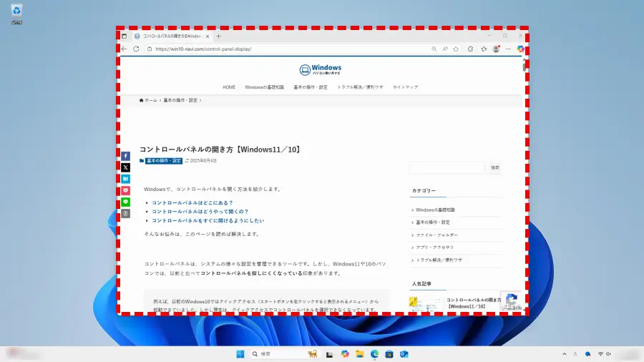Open サイトマップ navigation item

tap(406, 87)
